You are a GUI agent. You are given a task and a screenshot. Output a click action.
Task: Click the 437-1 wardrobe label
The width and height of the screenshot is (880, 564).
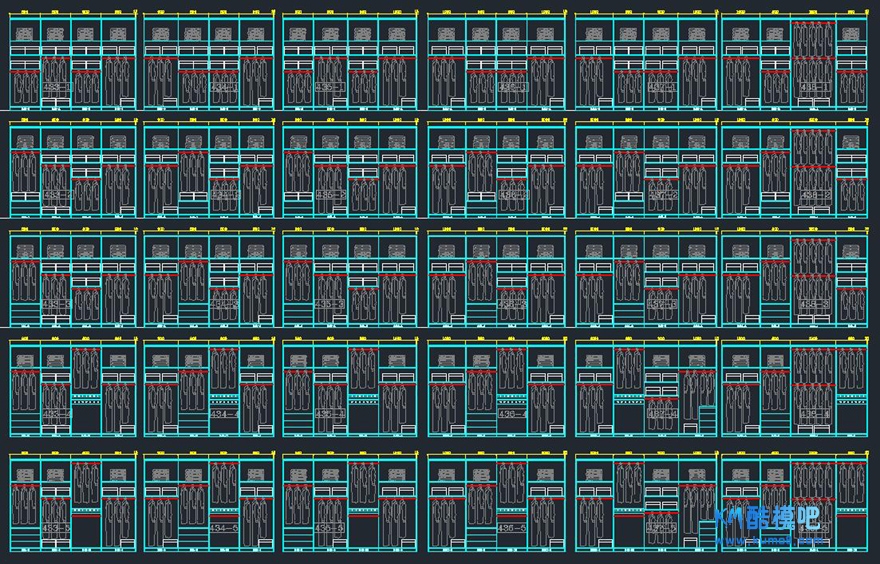661,88
